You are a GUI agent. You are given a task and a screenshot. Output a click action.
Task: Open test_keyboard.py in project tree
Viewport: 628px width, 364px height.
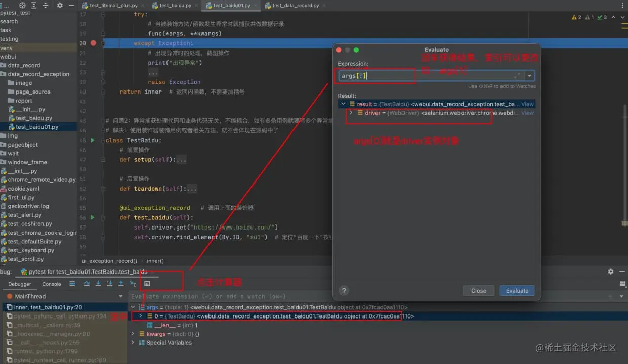(31, 250)
